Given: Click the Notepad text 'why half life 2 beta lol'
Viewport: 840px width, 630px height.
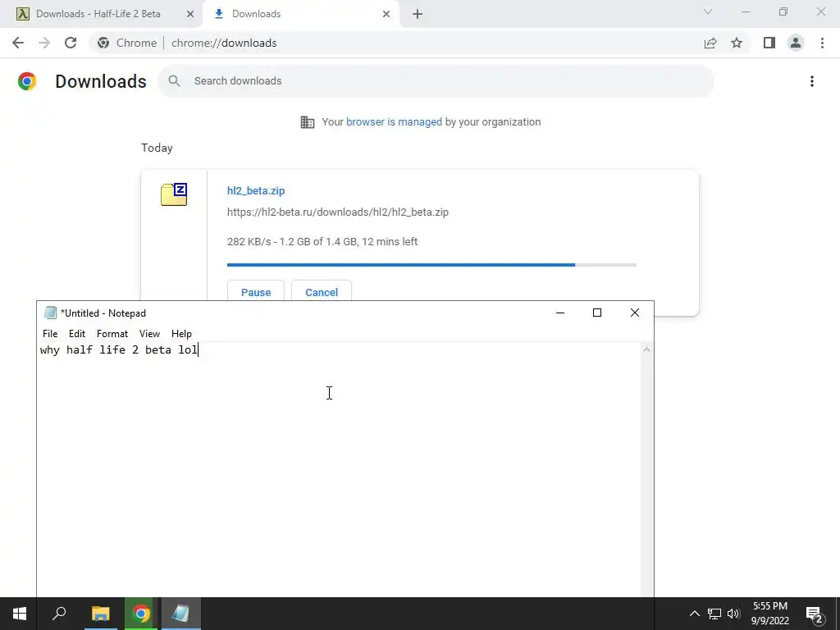Looking at the screenshot, I should pyautogui.click(x=118, y=349).
